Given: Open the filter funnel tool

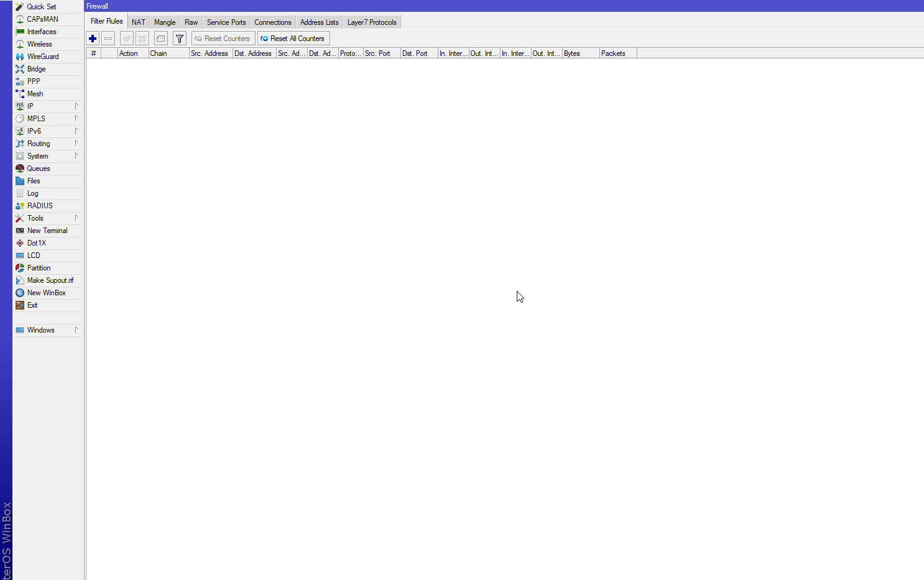Looking at the screenshot, I should point(180,39).
